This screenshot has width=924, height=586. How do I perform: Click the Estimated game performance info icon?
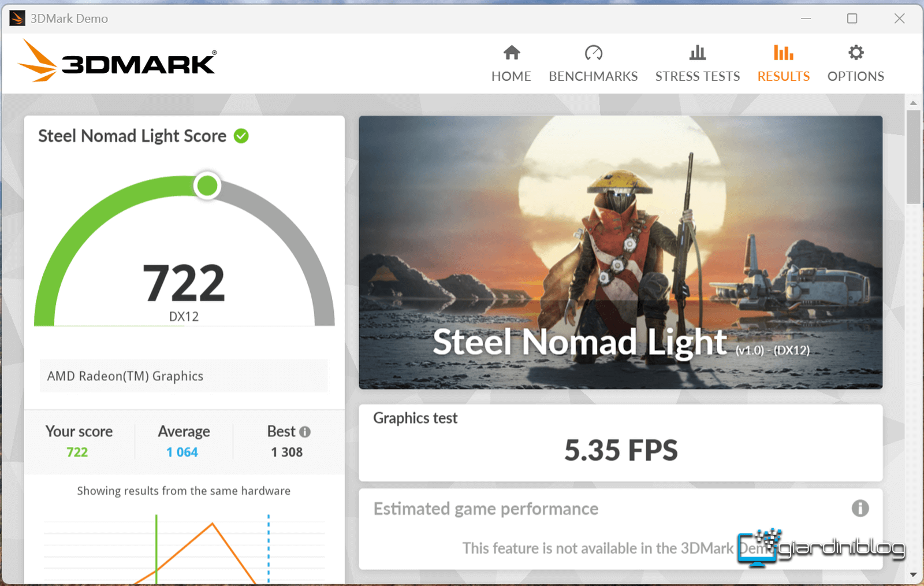[x=860, y=508]
